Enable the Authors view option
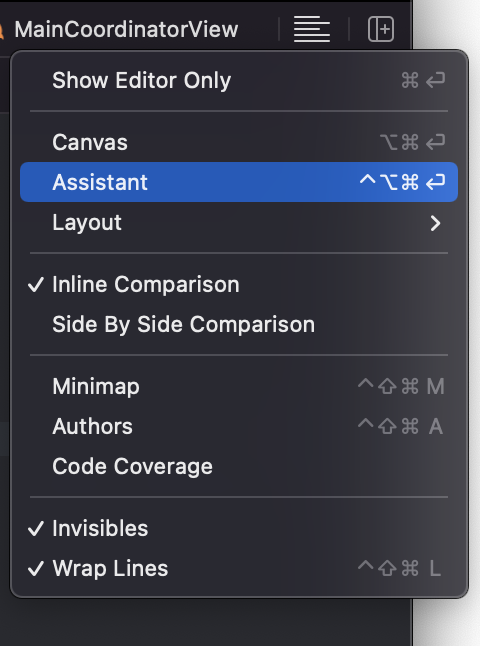Screen dimensions: 480x646 tap(239, 426)
